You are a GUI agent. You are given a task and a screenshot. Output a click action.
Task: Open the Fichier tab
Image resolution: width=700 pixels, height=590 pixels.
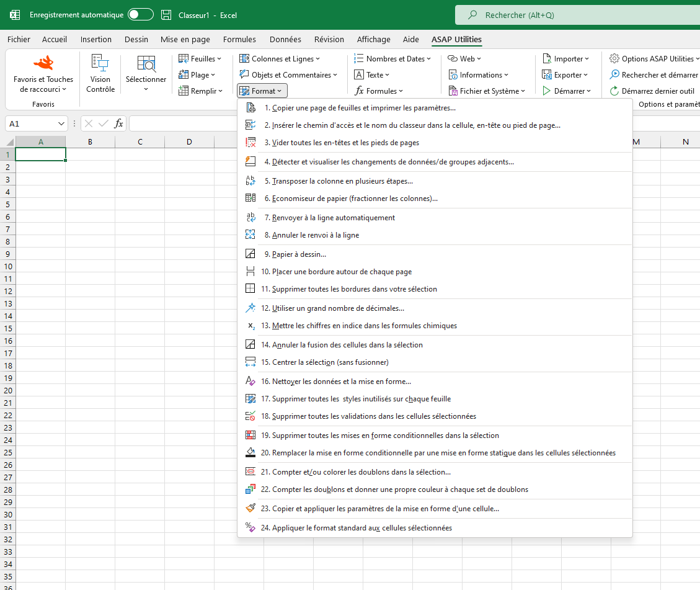tap(19, 39)
